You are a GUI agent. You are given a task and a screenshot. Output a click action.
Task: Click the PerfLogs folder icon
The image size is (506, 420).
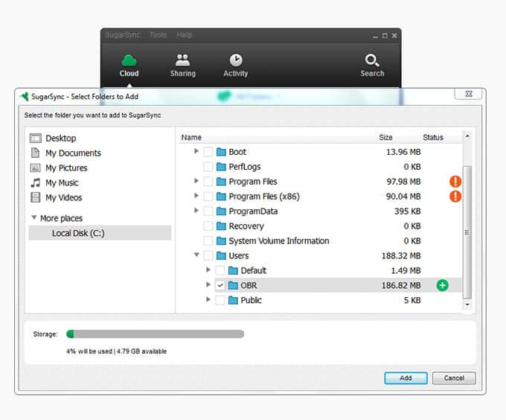pyautogui.click(x=221, y=167)
